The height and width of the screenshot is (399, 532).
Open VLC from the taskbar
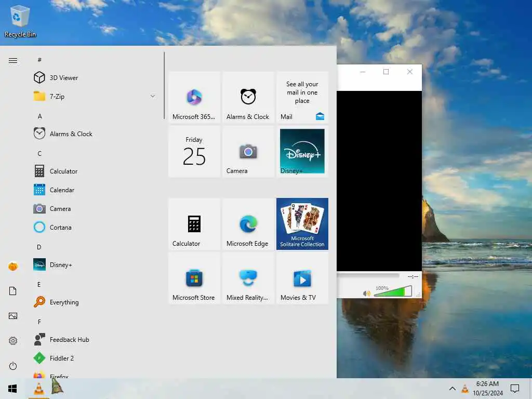[39, 389]
